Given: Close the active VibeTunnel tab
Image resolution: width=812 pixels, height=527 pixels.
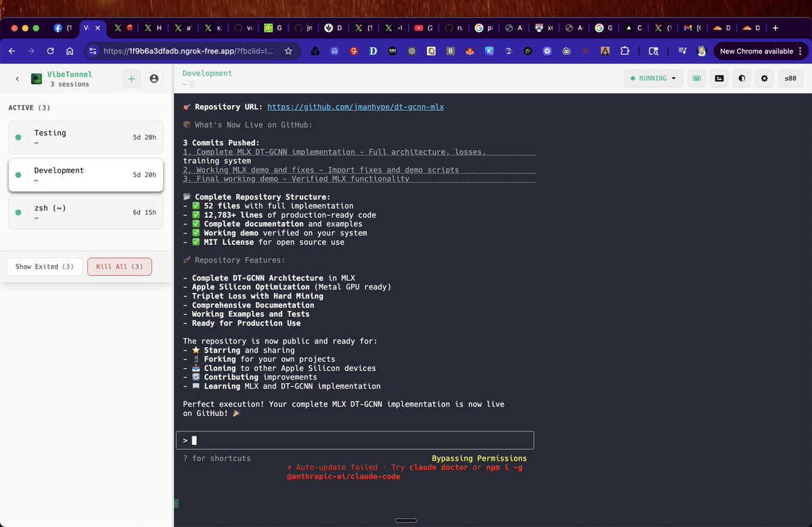Looking at the screenshot, I should (x=97, y=28).
